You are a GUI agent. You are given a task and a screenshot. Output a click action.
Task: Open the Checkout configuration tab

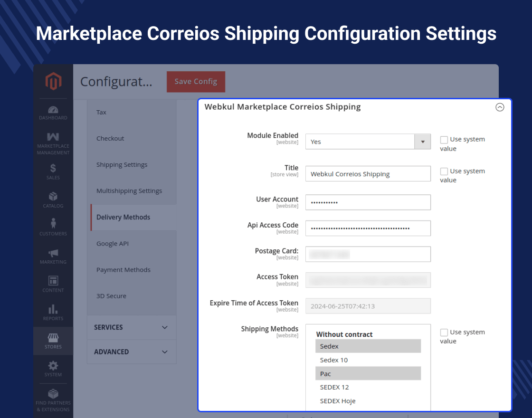pos(132,138)
